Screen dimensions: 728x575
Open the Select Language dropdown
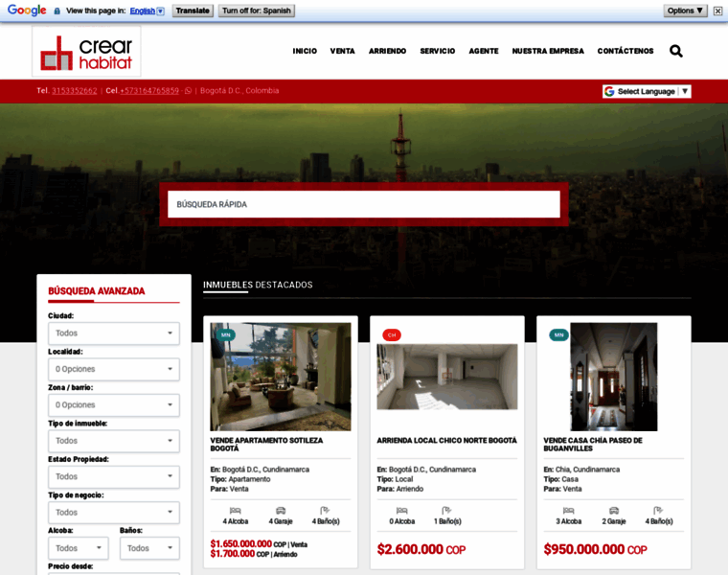pos(647,91)
